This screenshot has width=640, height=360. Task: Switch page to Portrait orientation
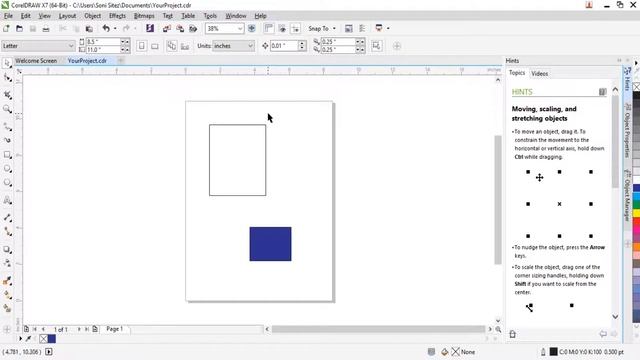point(141,46)
